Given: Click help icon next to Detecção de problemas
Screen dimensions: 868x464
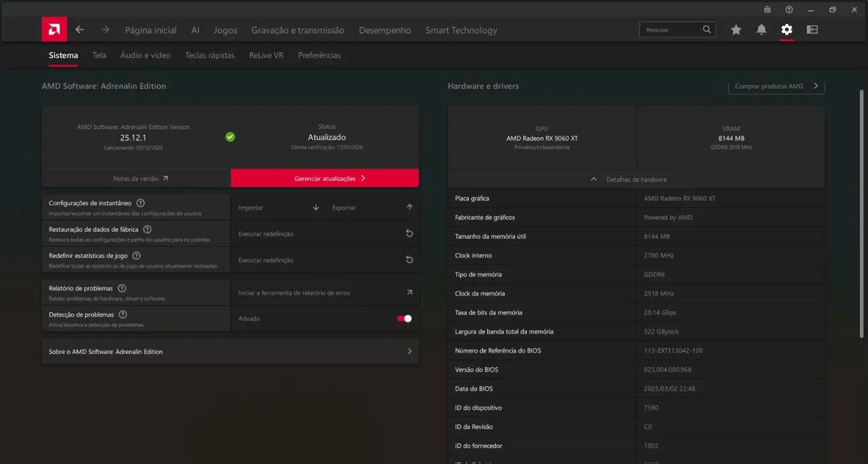Looking at the screenshot, I should click(123, 315).
